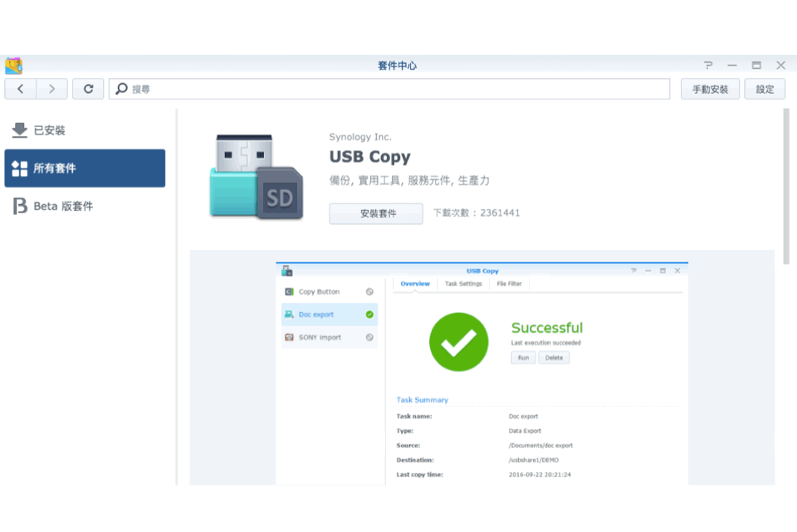Open 手動安裝 for manual installation
Viewport: 797px width, 532px height.
tap(709, 88)
